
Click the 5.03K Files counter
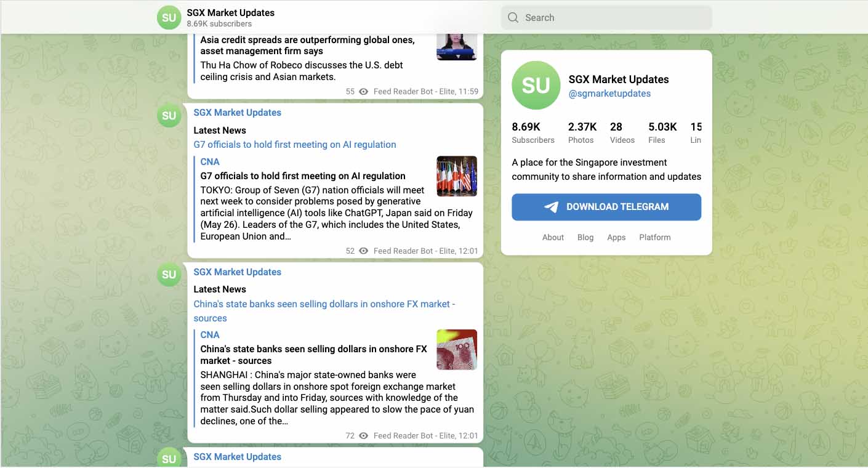[x=662, y=132]
